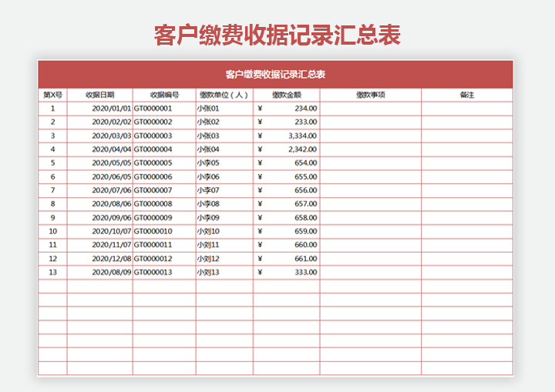The image size is (555, 392).
Task: Select the amount 234.00
Action: [x=306, y=109]
